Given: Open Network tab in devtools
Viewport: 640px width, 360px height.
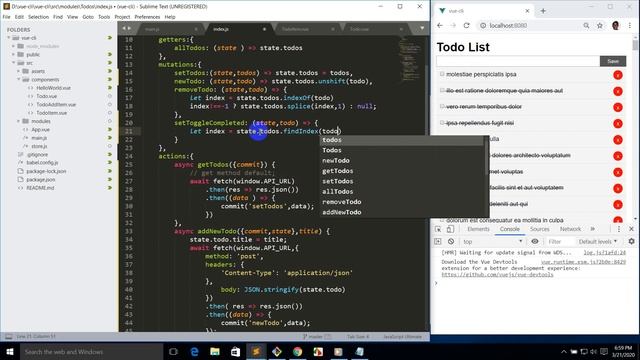Looking at the screenshot, I should (x=570, y=229).
